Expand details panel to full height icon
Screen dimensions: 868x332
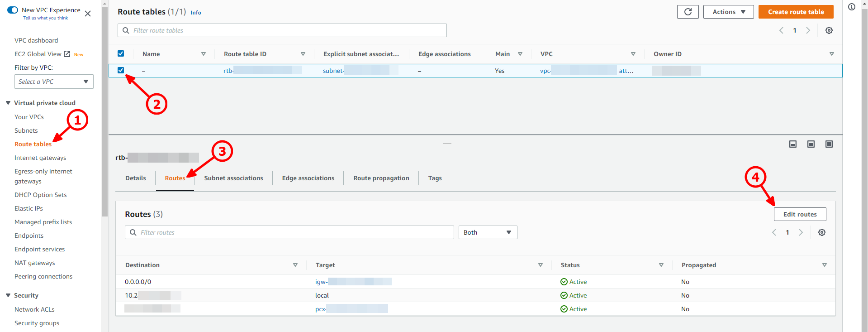pos(829,144)
